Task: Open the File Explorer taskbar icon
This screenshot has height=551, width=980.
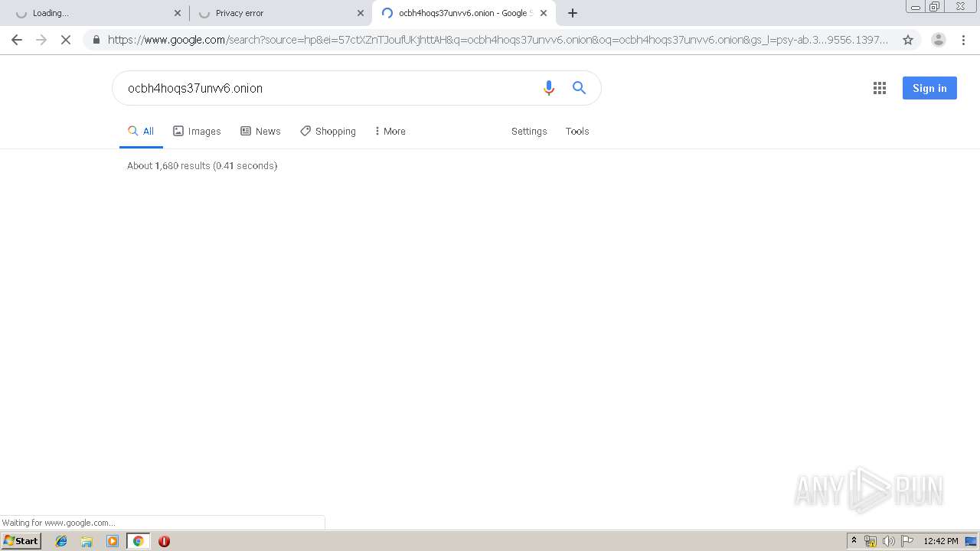Action: click(87, 541)
